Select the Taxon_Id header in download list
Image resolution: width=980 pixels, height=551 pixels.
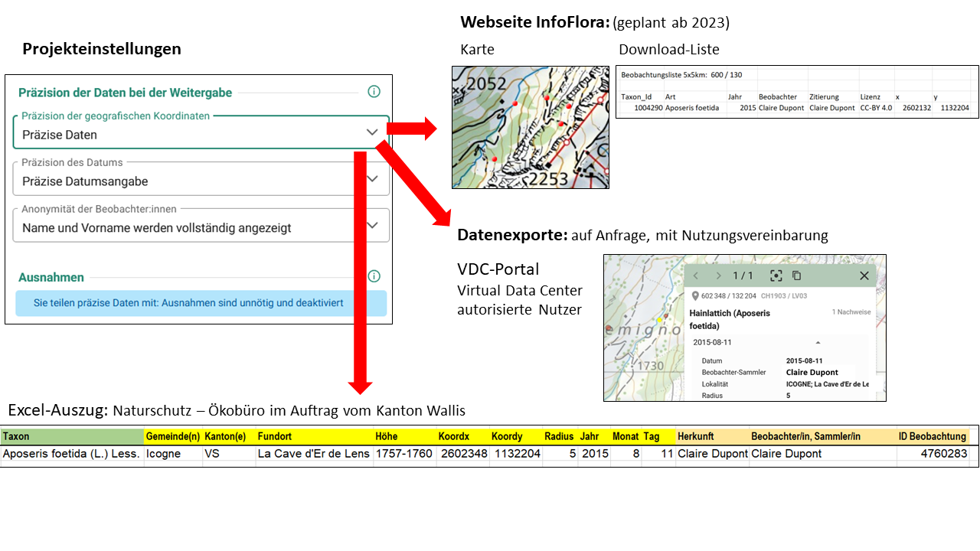(636, 97)
